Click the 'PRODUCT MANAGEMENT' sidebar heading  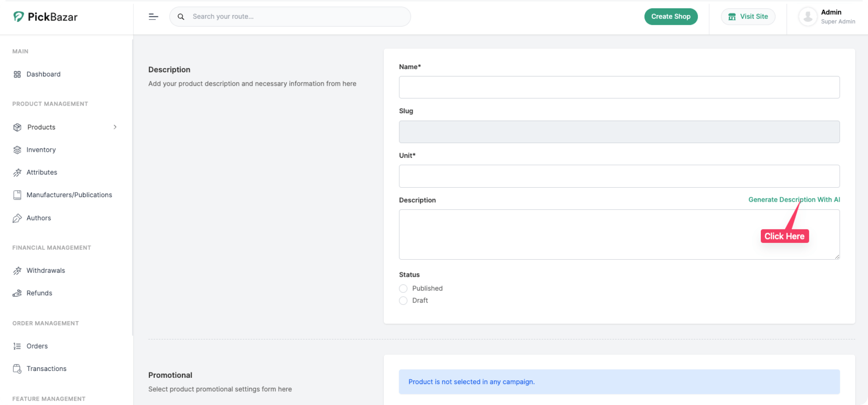pos(50,104)
